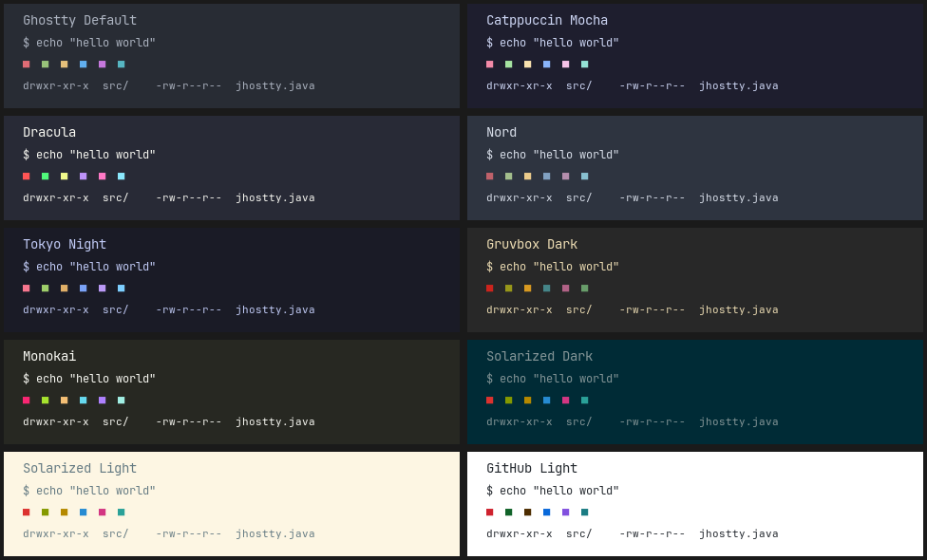Select the cyan swatch in Solarized Light
The image size is (927, 560).
click(122, 513)
